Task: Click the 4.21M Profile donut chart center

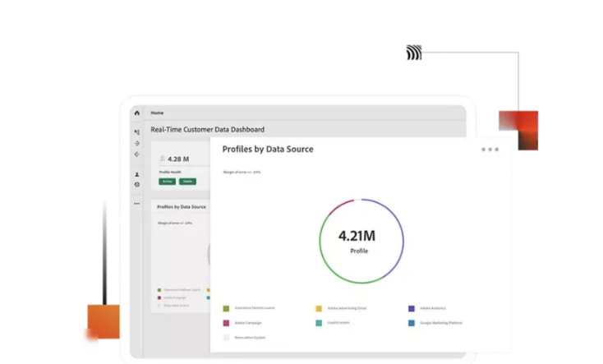Action: pyautogui.click(x=357, y=241)
